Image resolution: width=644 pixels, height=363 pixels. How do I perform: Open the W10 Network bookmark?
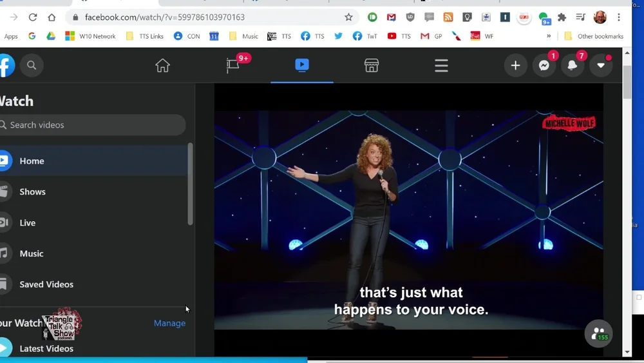90,36
